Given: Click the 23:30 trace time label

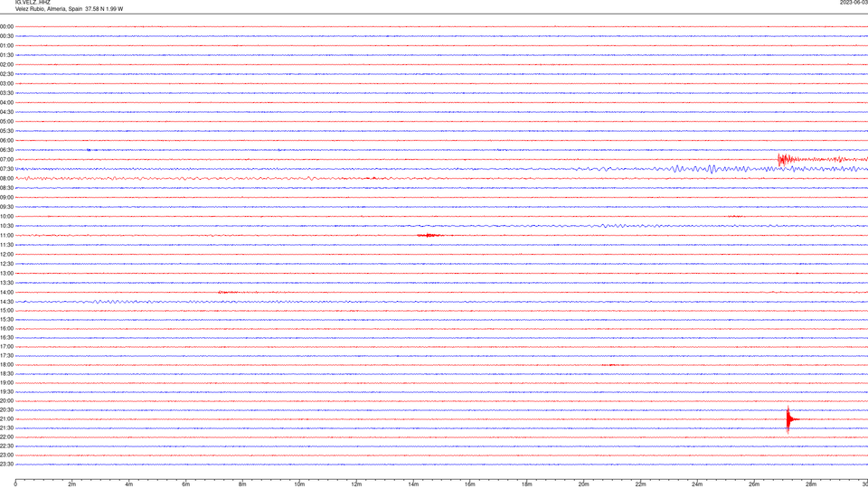Looking at the screenshot, I should [6, 465].
